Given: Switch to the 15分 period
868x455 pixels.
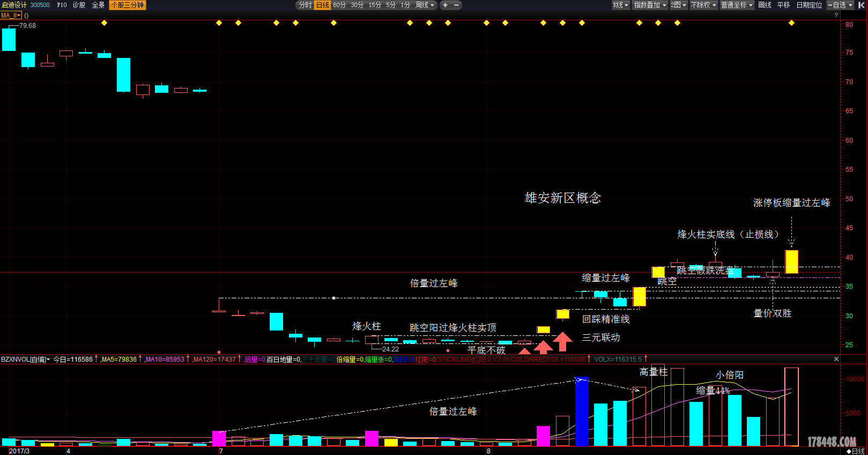Looking at the screenshot, I should [x=375, y=5].
